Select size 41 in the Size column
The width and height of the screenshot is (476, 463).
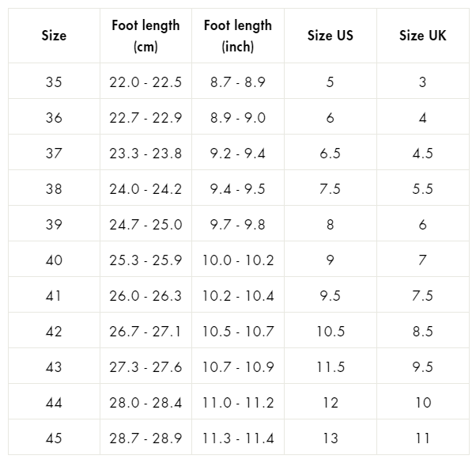click(x=54, y=296)
